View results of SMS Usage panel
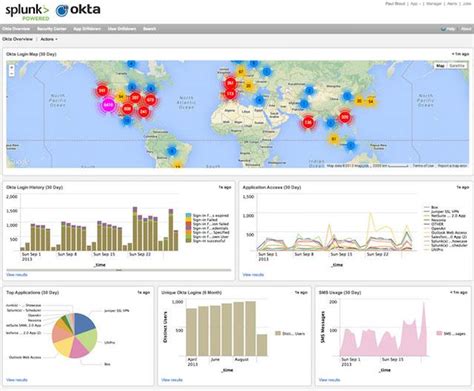The image size is (474, 391). coord(329,380)
